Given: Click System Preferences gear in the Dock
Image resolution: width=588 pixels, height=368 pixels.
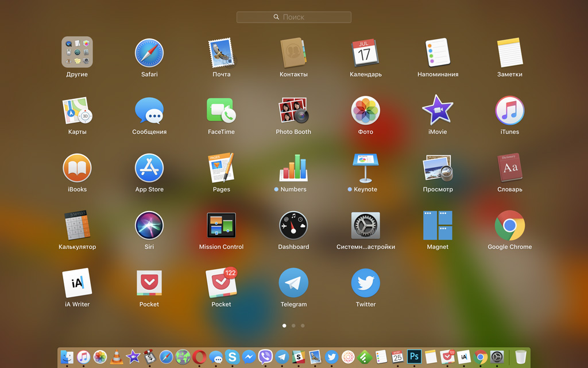Looking at the screenshot, I should [497, 356].
